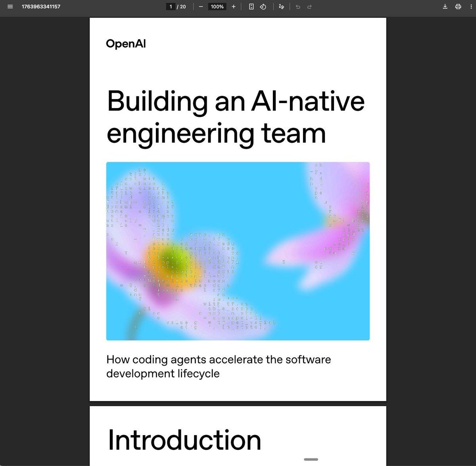
Task: Click the Introduction heading on page two
Action: 184,439
